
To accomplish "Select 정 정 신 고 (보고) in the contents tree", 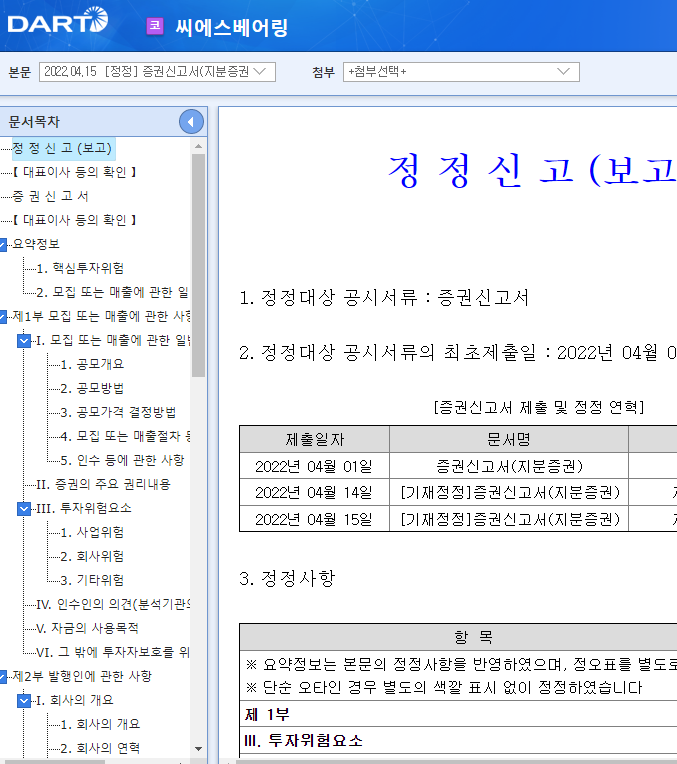I will [x=62, y=148].
